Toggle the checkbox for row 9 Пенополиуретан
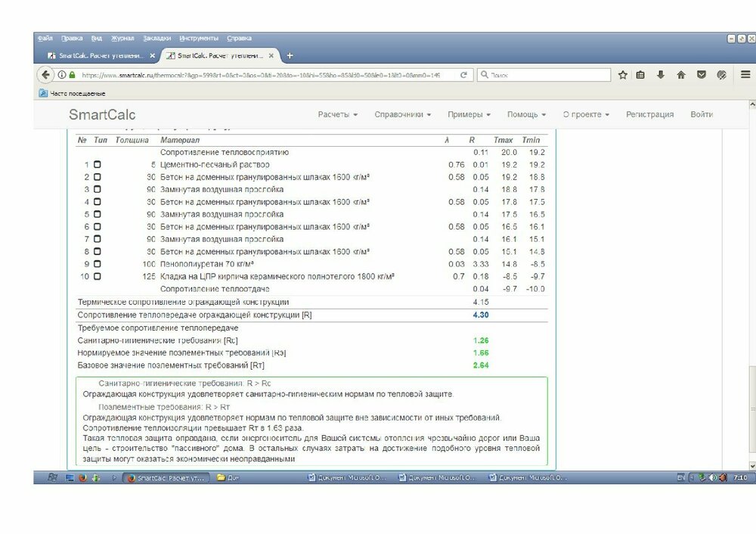The height and width of the screenshot is (534, 756). click(97, 262)
